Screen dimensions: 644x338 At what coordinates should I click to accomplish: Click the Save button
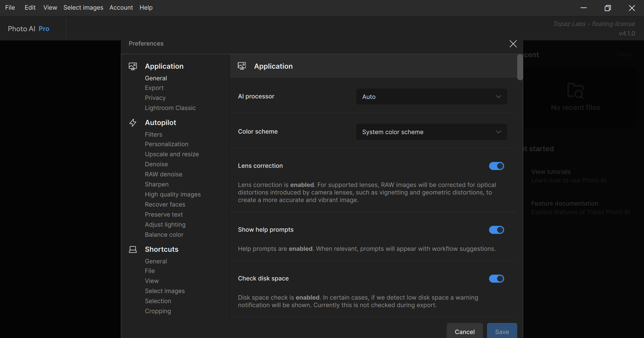pos(502,331)
